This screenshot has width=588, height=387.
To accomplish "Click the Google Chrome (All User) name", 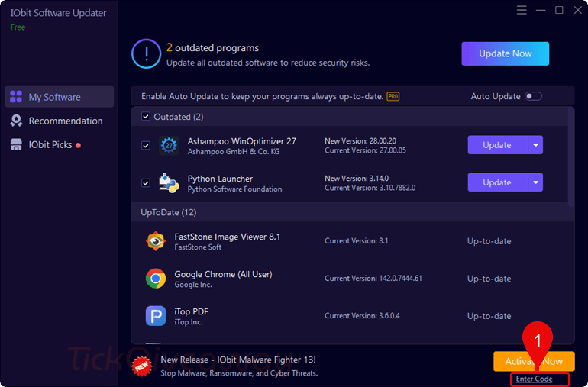I will (x=223, y=274).
